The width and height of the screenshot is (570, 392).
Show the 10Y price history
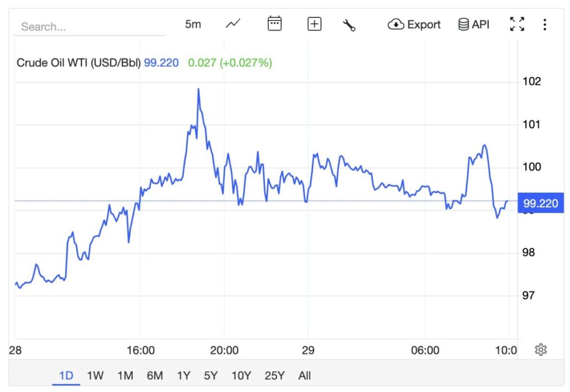coord(241,375)
